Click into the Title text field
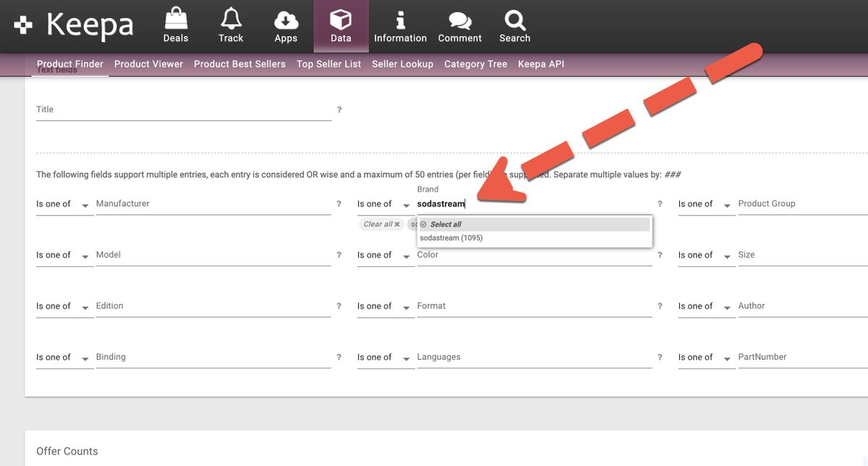This screenshot has width=868, height=466. coord(184,110)
